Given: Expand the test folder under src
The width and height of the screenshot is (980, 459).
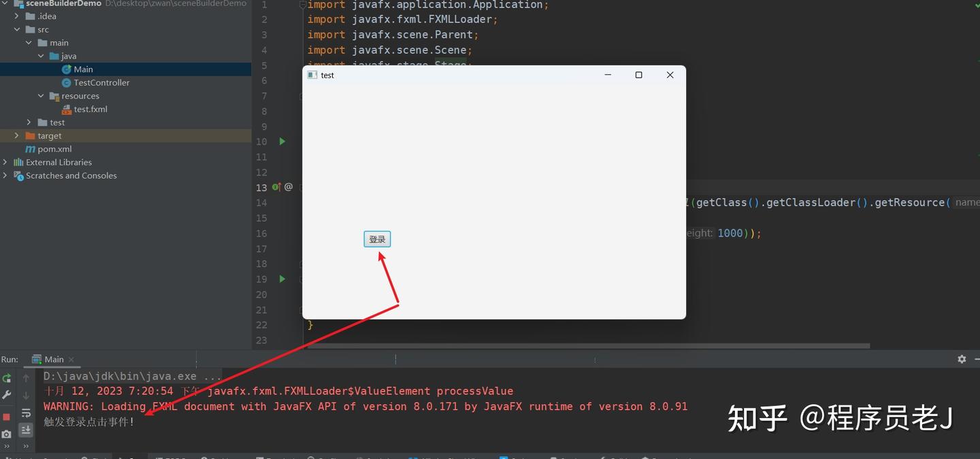Looking at the screenshot, I should pyautogui.click(x=29, y=122).
